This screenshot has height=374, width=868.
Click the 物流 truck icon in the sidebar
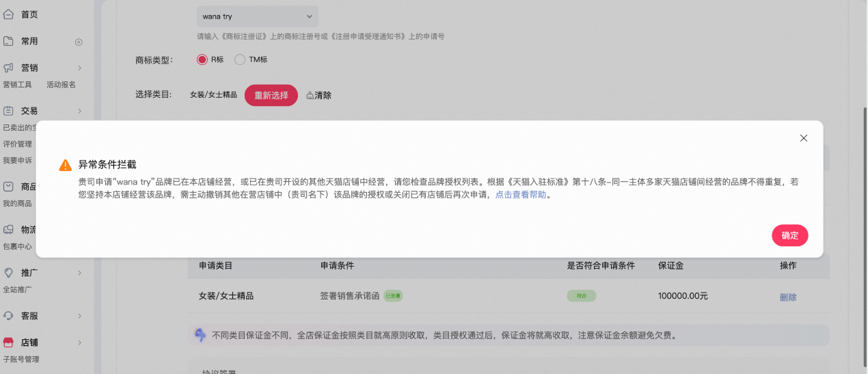pos(8,230)
